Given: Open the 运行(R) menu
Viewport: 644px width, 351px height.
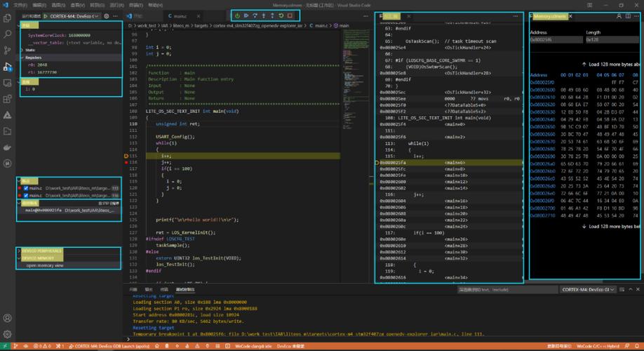Looking at the screenshot, I should click(x=116, y=6).
